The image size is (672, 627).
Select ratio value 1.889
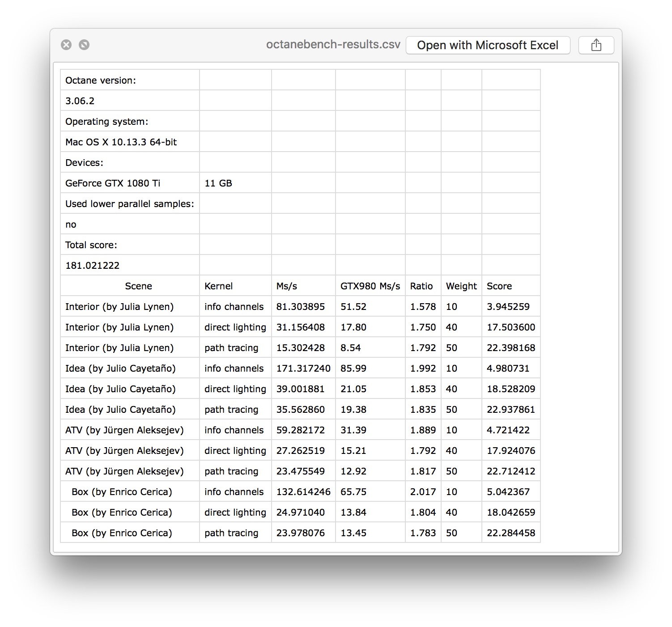(423, 430)
